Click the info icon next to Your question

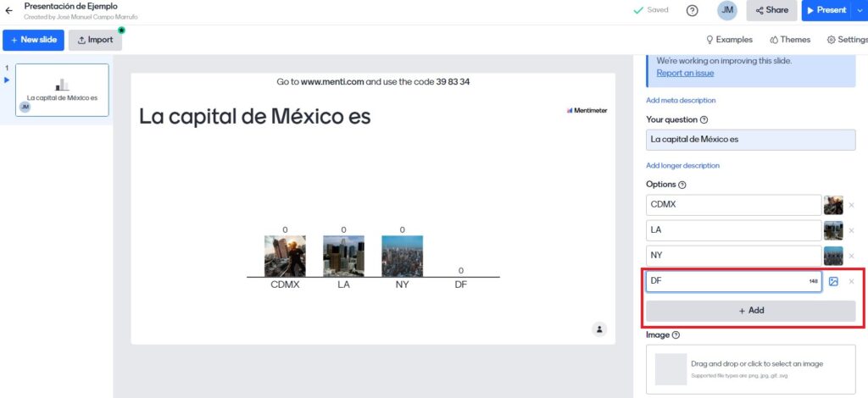point(704,120)
